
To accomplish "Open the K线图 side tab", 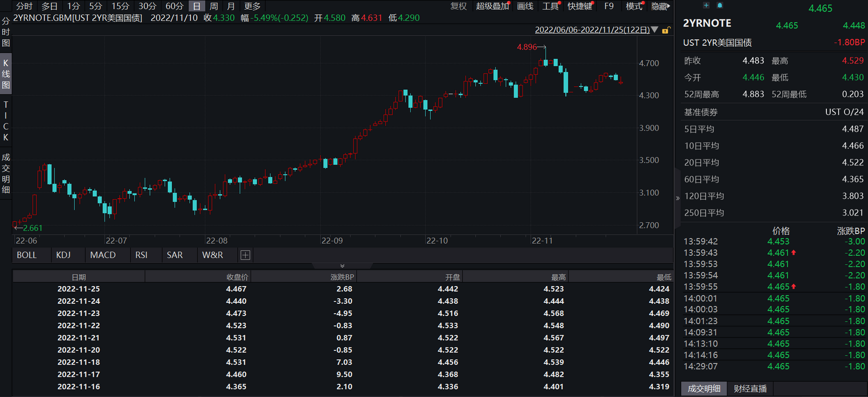I will click(6, 74).
